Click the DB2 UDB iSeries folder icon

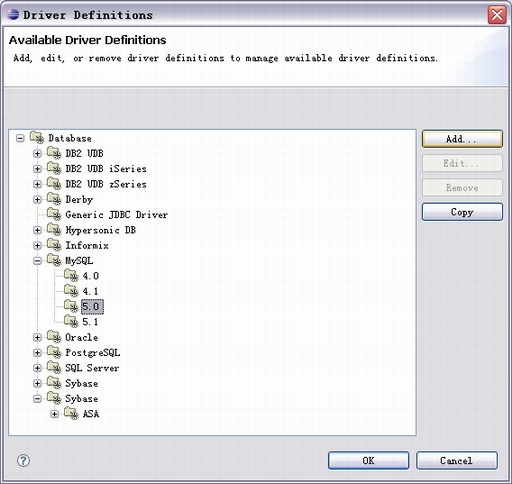(x=54, y=168)
